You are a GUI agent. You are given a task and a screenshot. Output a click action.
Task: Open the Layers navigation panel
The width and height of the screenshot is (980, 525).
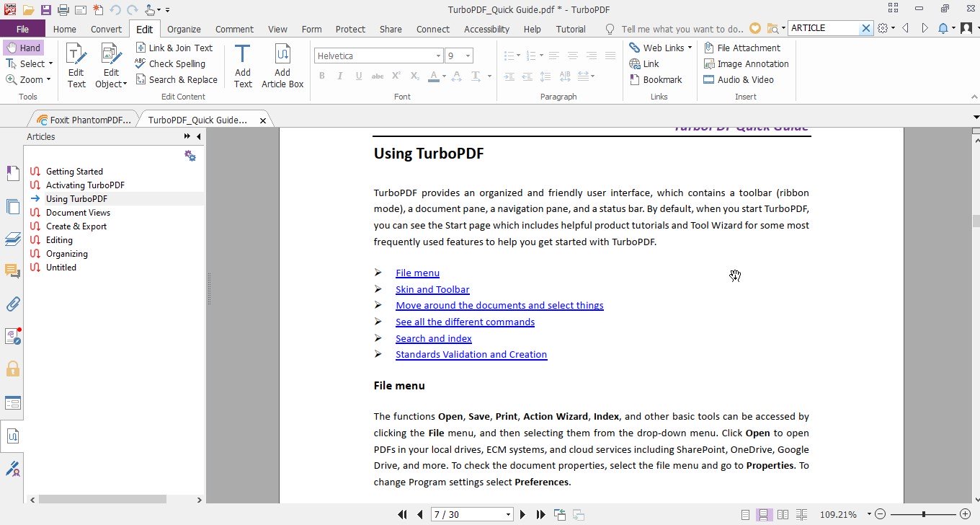[12, 239]
